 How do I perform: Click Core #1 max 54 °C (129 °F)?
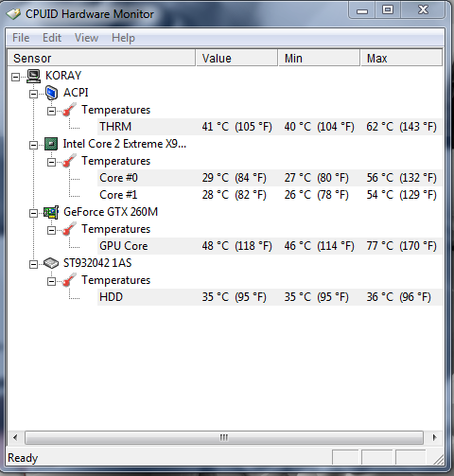(401, 195)
